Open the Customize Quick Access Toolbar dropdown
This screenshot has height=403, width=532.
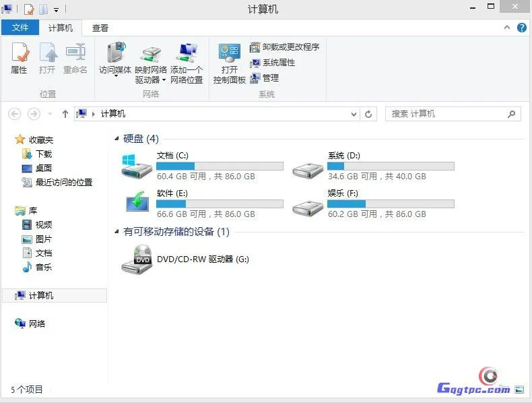click(x=57, y=10)
